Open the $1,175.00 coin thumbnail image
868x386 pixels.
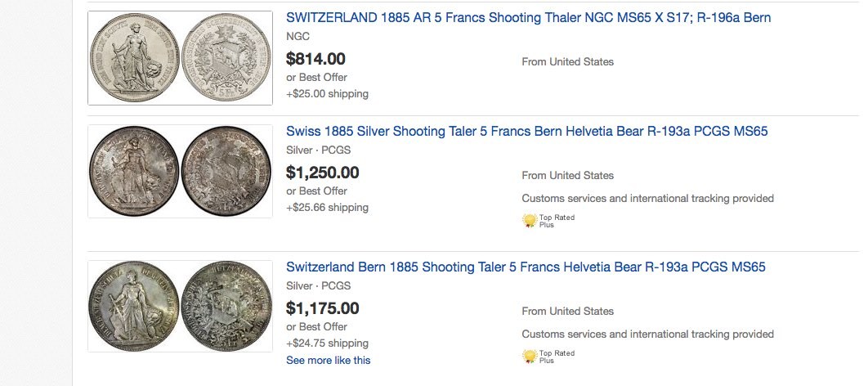(x=180, y=306)
